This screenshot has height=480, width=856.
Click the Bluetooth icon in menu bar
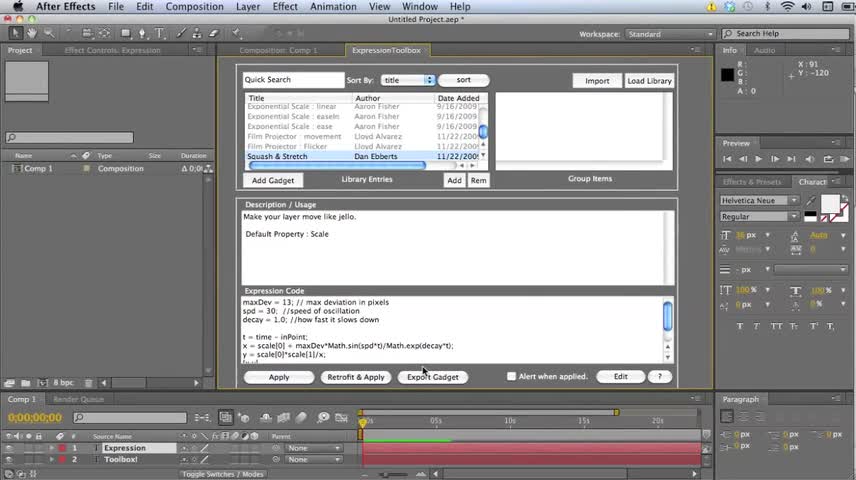[x=767, y=7]
